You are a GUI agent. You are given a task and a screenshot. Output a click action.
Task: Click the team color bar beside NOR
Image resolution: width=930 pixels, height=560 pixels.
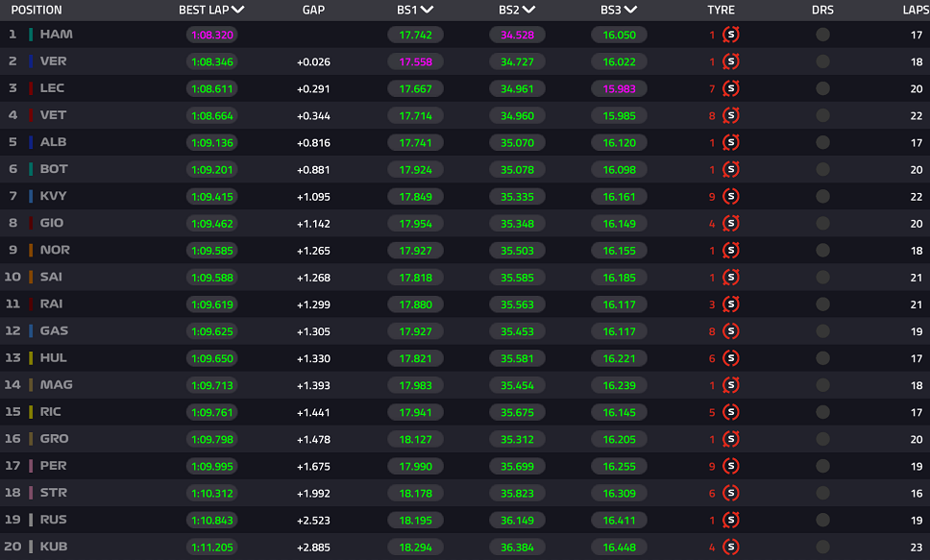(x=31, y=250)
